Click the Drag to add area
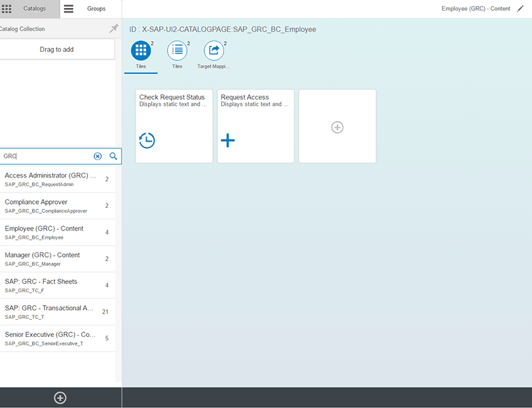The width and height of the screenshot is (532, 408). coord(57,49)
